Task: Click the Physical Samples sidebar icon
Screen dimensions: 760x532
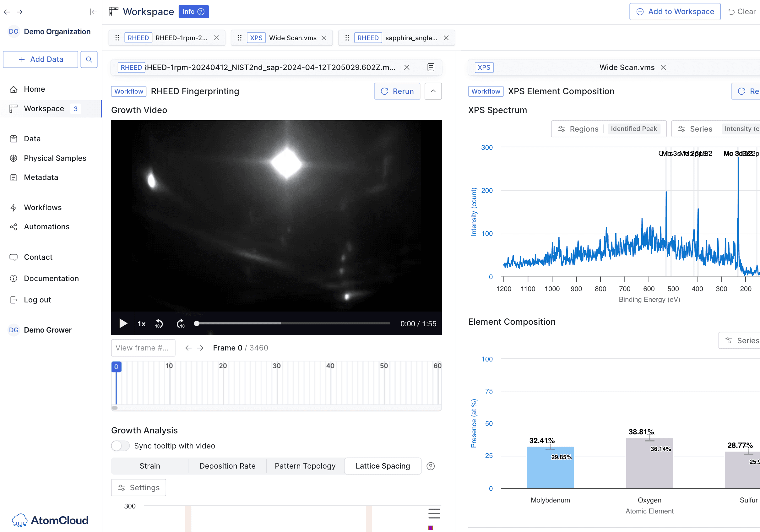Action: tap(14, 157)
